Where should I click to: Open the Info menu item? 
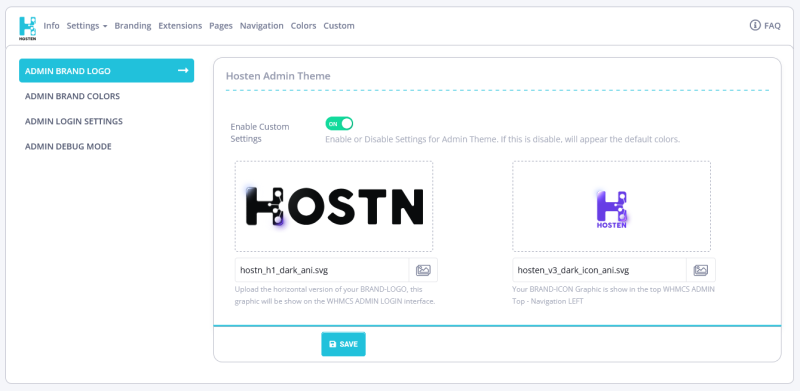(x=52, y=26)
